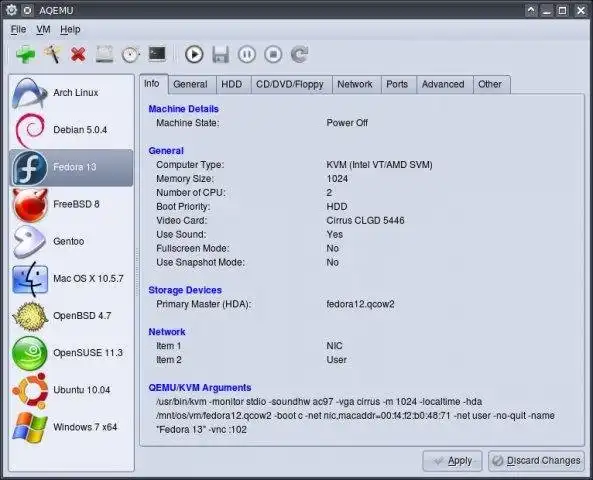Open the Help menu
593x480 pixels.
(x=70, y=30)
